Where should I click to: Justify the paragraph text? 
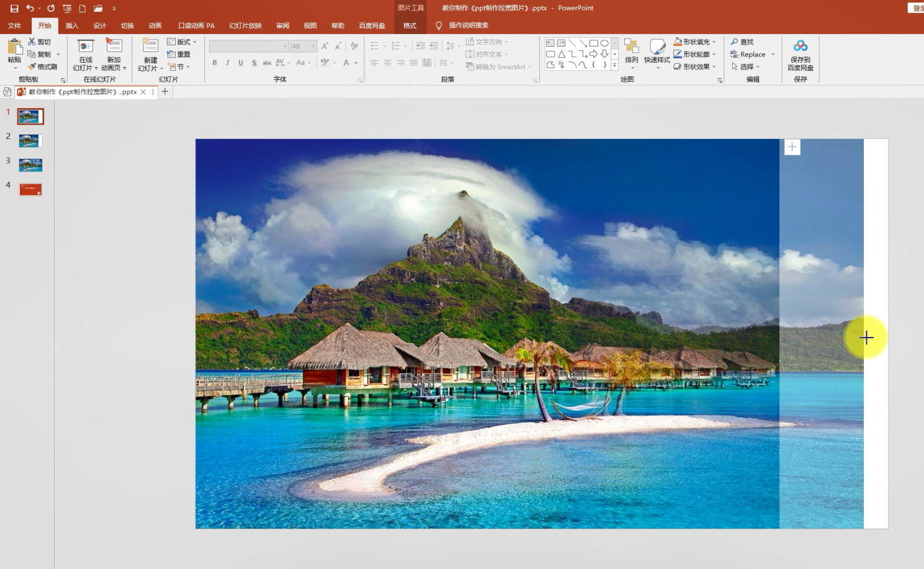pos(413,63)
